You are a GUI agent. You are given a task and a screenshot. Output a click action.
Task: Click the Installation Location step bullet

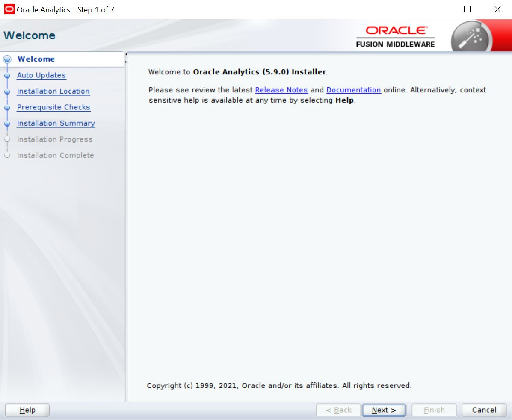pos(7,92)
